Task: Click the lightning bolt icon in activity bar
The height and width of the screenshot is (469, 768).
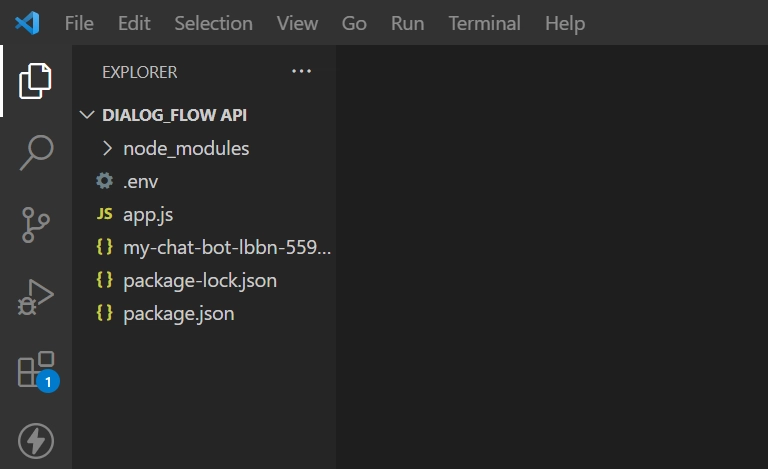Action: [x=36, y=441]
